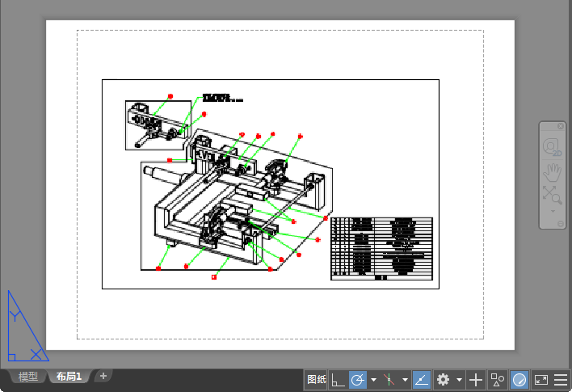Add a new layout with plus tab
This screenshot has width=572, height=392.
point(103,376)
